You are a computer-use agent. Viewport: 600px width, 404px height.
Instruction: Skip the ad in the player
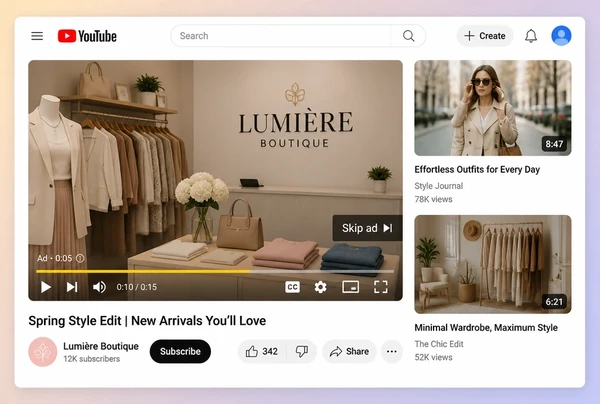click(367, 228)
